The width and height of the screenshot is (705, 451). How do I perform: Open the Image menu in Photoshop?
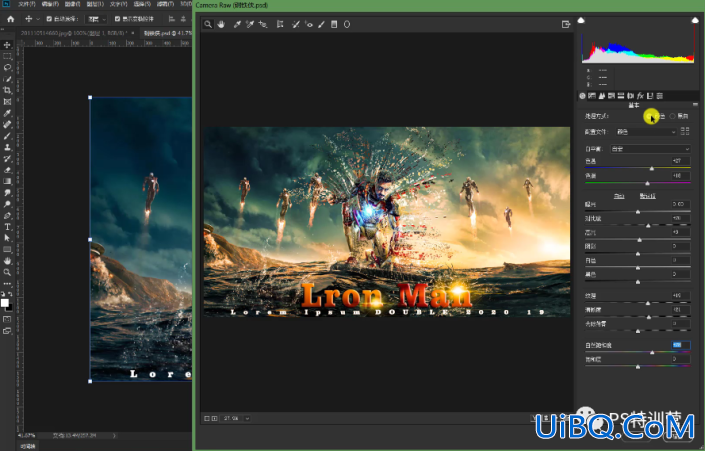(x=72, y=4)
